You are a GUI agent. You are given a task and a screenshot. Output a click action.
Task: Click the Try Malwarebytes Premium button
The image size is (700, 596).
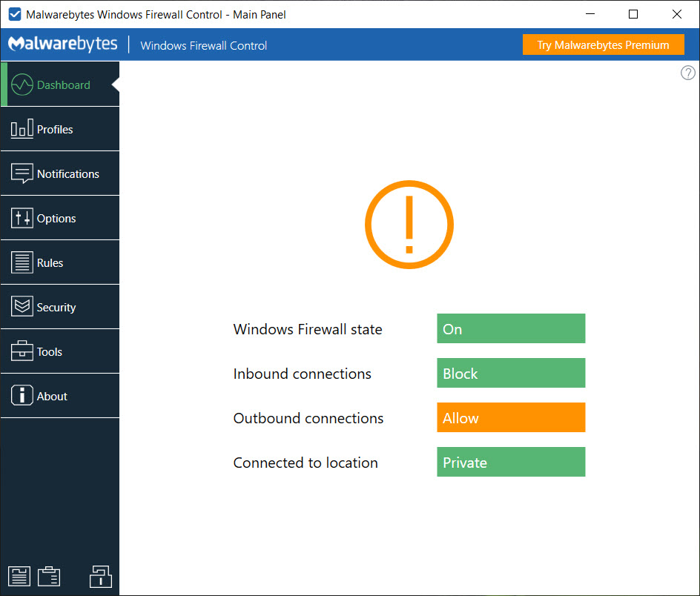pos(603,45)
